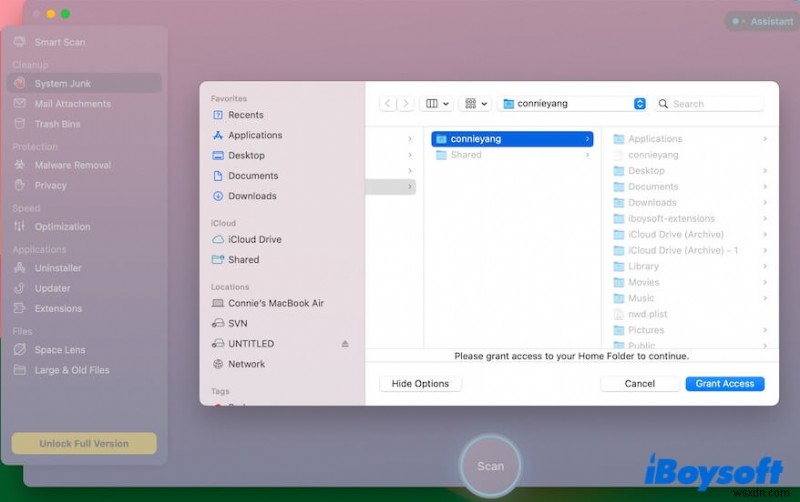The image size is (800, 502).
Task: Open the connieyang path popup menu
Action: (x=574, y=104)
